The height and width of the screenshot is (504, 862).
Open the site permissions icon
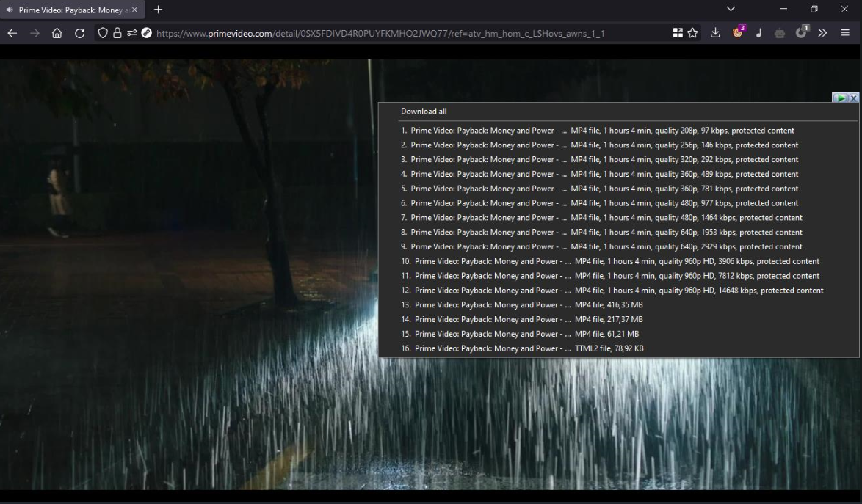[131, 34]
